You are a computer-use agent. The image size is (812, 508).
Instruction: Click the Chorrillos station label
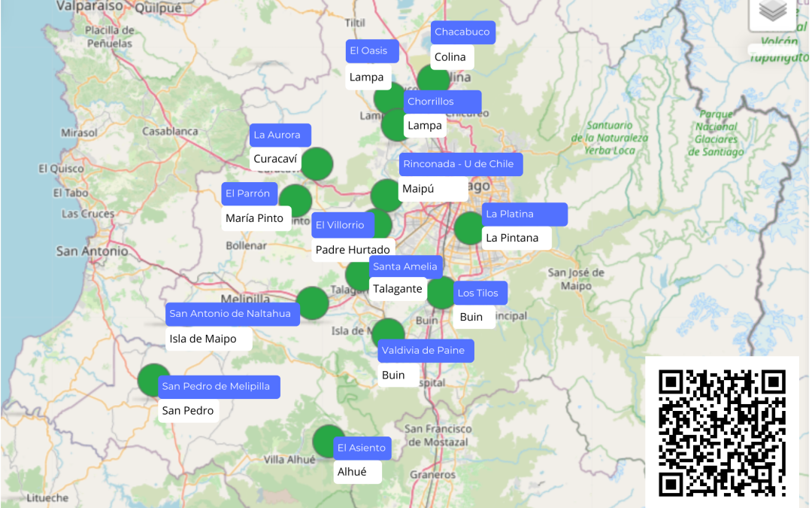click(x=442, y=102)
